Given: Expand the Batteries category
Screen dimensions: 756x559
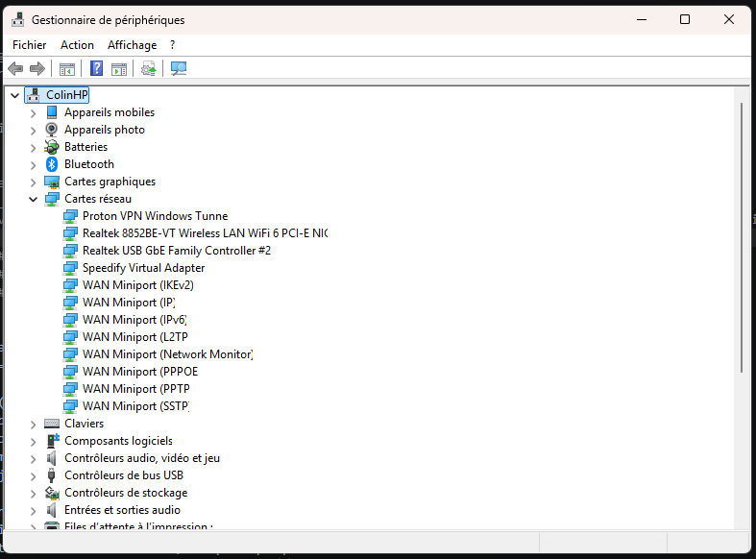Looking at the screenshot, I should [33, 148].
